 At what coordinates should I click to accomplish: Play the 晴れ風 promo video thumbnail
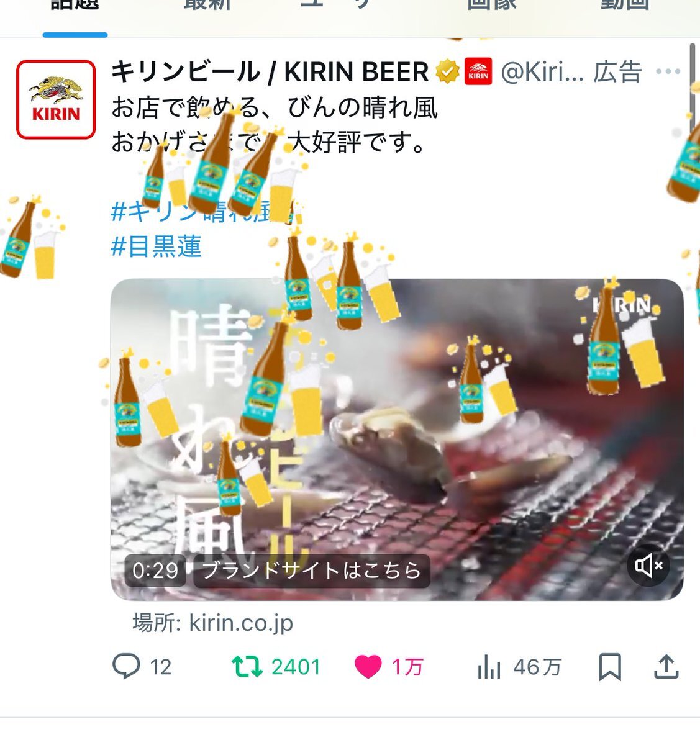click(397, 440)
